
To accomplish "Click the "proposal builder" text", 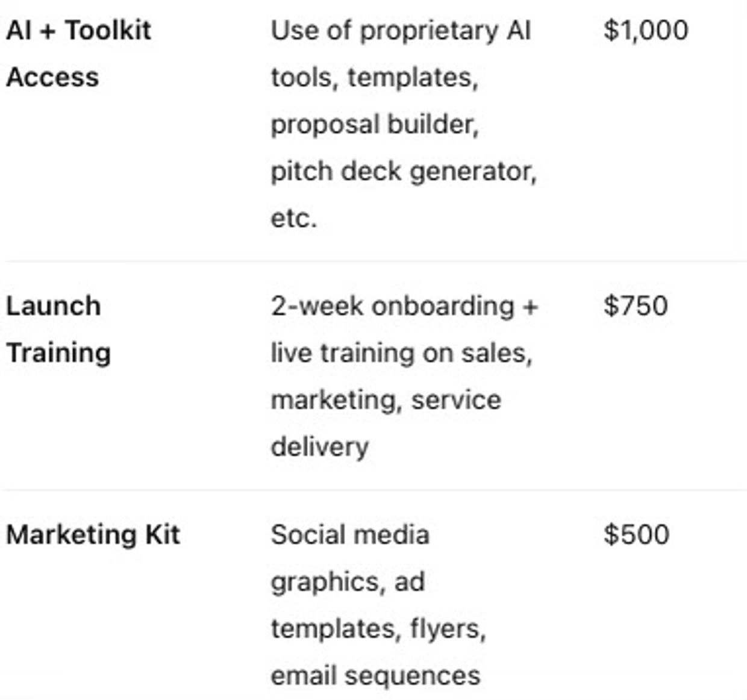I will coord(374,125).
